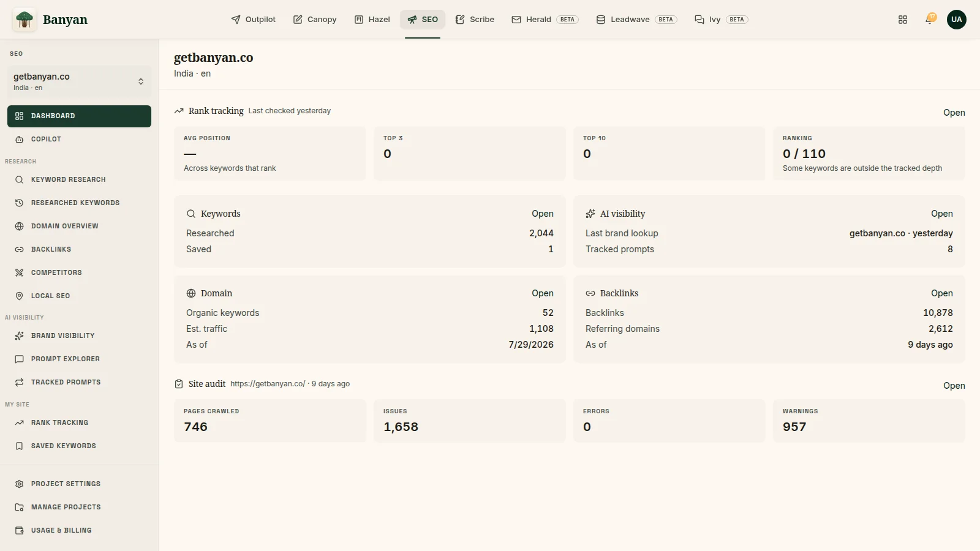This screenshot has height=551, width=980.
Task: Click the Tracked prompts count 8
Action: click(x=950, y=249)
